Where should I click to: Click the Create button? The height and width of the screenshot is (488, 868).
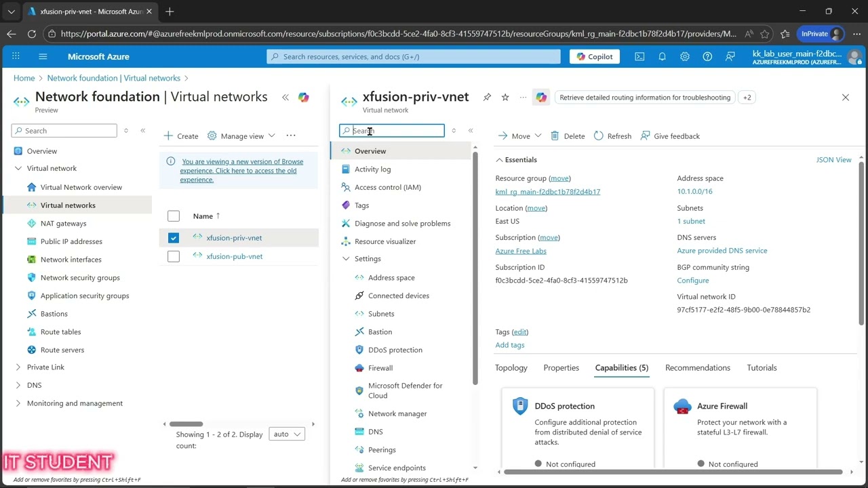(181, 136)
